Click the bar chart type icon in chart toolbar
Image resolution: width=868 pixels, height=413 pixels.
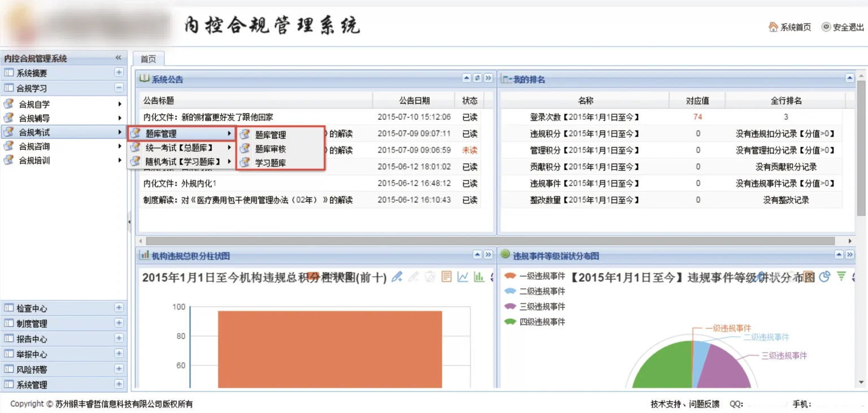(479, 277)
